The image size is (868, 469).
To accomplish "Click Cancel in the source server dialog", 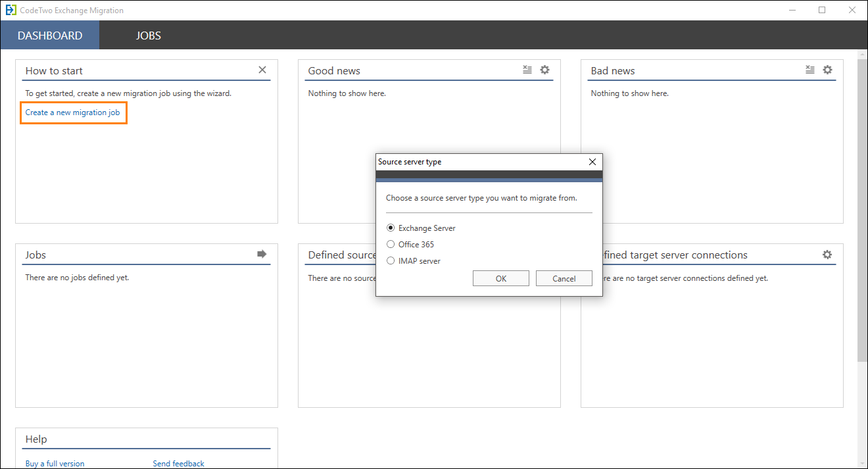I will tap(564, 278).
